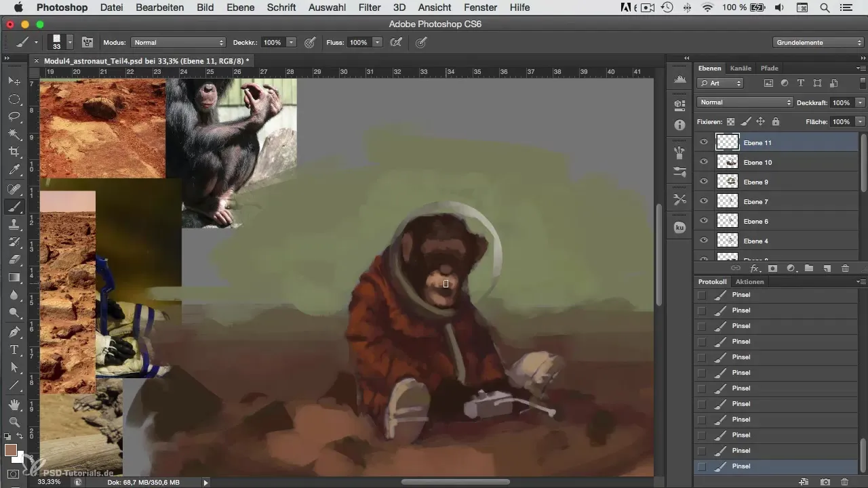Hide layer Ebene 11
Image resolution: width=868 pixels, height=488 pixels.
pyautogui.click(x=704, y=142)
